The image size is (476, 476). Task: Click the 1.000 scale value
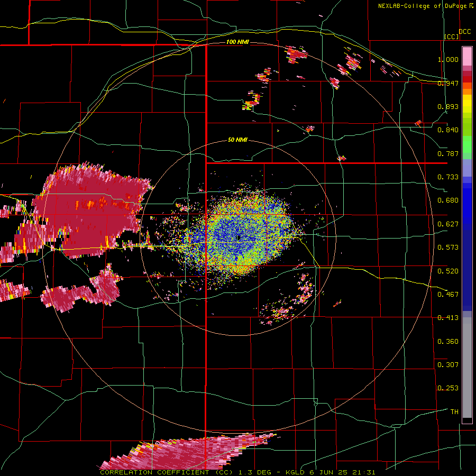tap(448, 59)
